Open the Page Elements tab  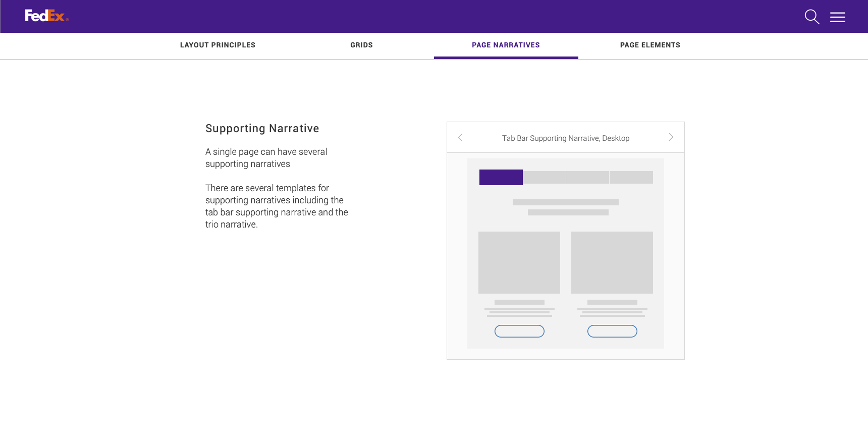650,45
